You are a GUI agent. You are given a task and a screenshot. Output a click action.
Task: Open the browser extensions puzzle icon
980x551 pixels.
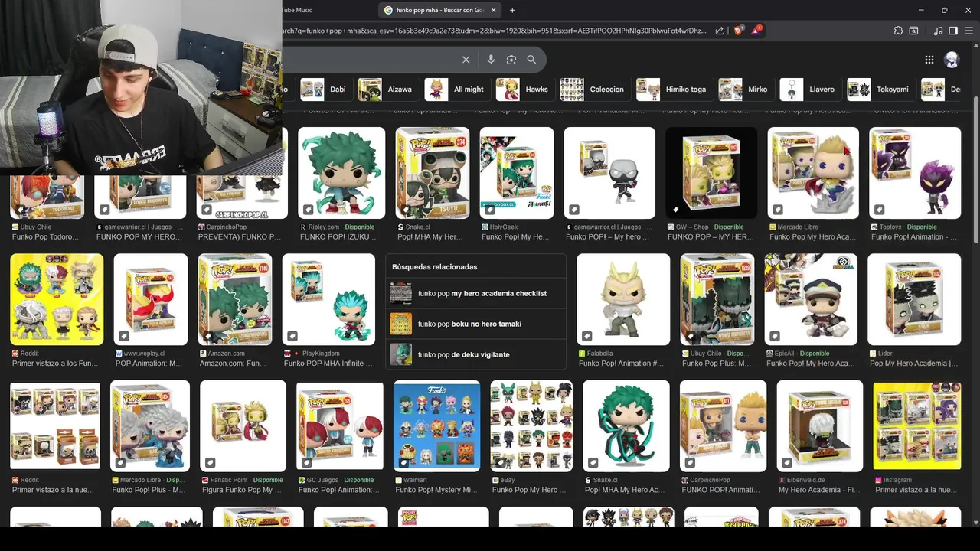(898, 31)
